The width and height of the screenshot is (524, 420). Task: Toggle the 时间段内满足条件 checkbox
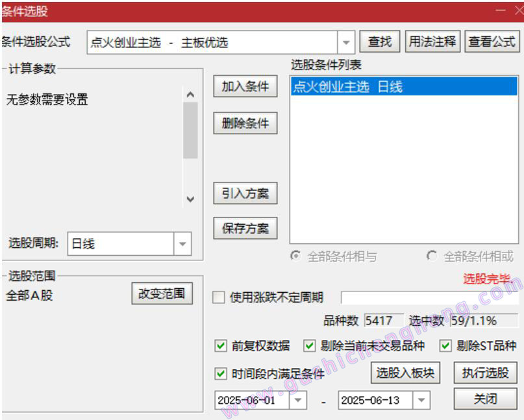point(221,373)
